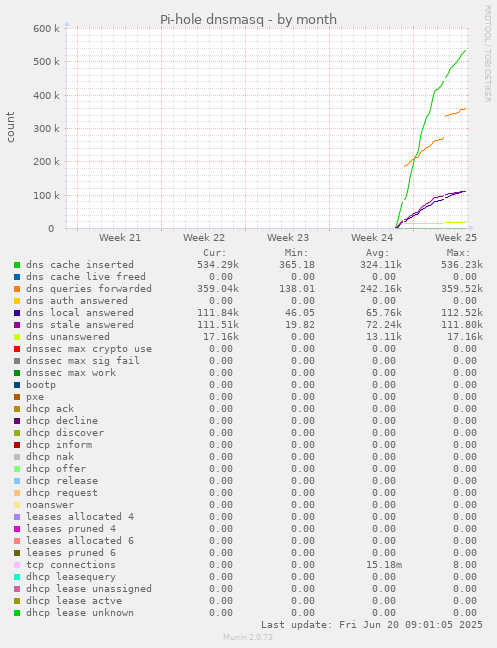Click the min value '46.05'
497x648 pixels.
(300, 313)
